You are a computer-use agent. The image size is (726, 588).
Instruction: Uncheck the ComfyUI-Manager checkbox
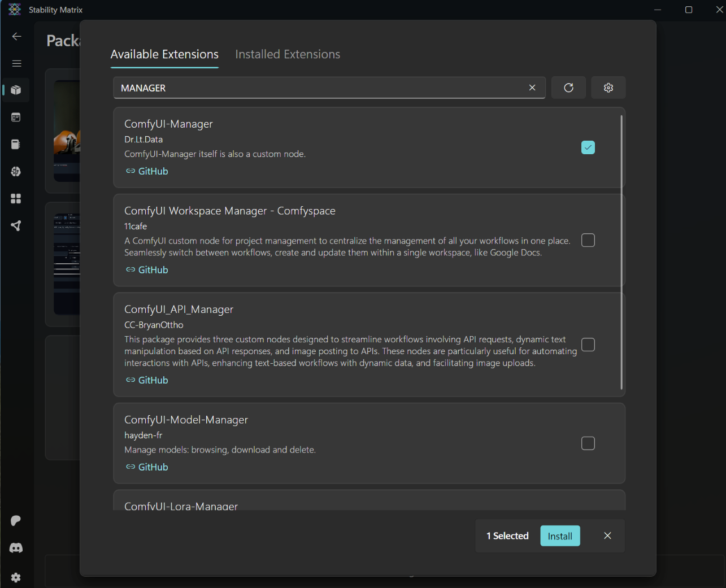588,147
